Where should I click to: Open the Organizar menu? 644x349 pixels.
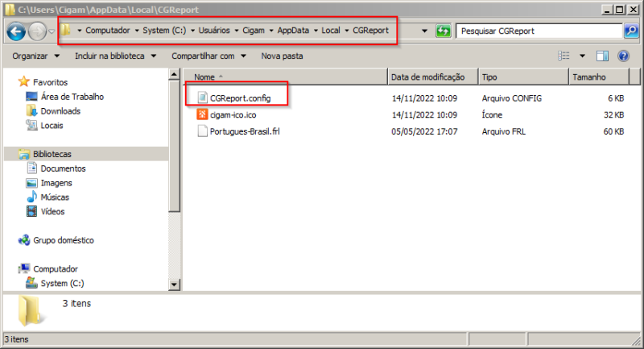click(x=35, y=56)
